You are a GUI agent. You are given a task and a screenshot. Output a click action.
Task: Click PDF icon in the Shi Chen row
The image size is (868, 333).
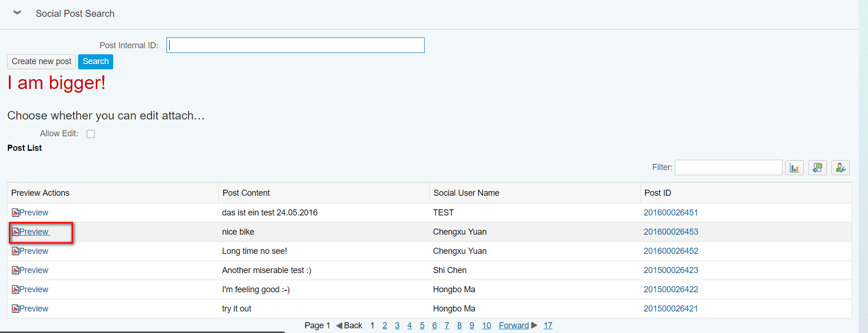click(x=15, y=270)
